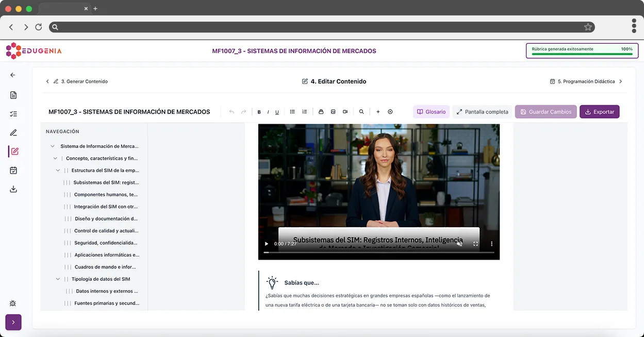Click the bold formatting icon
Screen dimensions: 644x337
259,112
